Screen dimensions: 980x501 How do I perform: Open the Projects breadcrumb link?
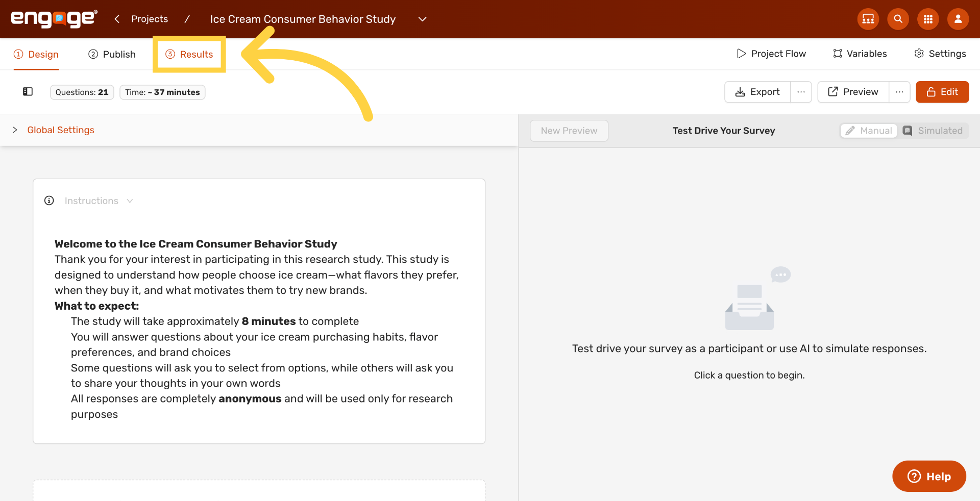click(x=150, y=19)
